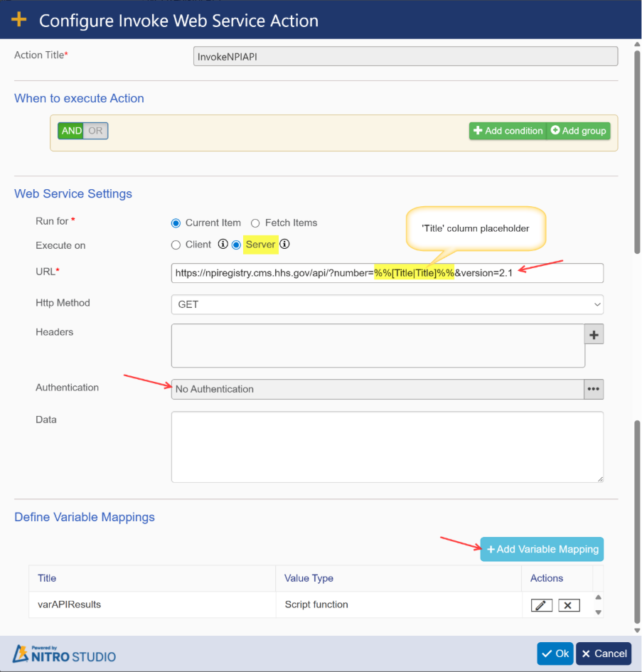Select Server radio button for execution

pyautogui.click(x=237, y=245)
